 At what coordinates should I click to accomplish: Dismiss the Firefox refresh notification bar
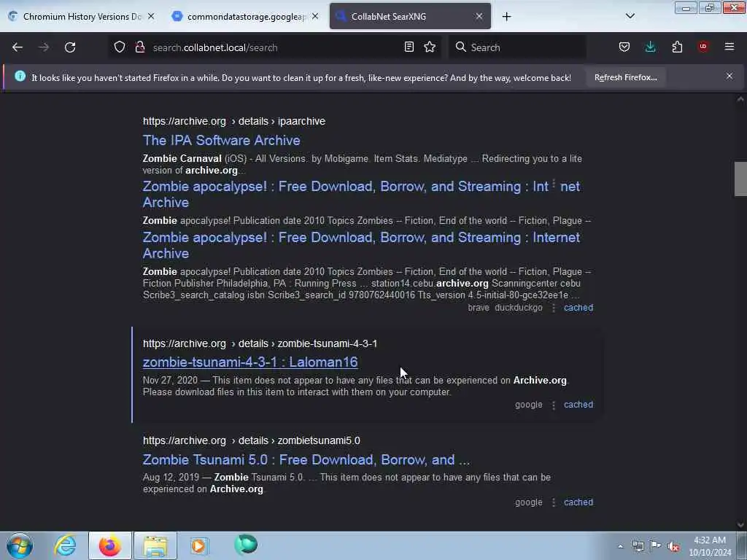[729, 76]
